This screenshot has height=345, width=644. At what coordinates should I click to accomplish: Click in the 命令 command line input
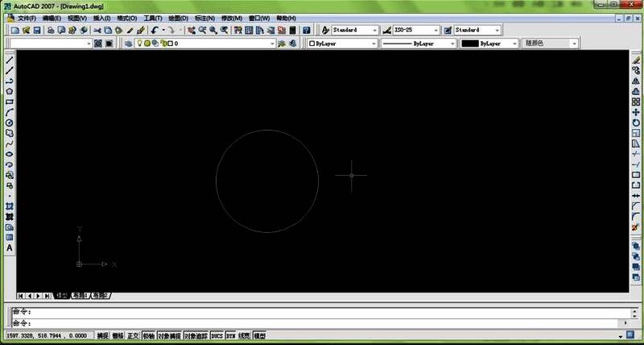coord(322,322)
